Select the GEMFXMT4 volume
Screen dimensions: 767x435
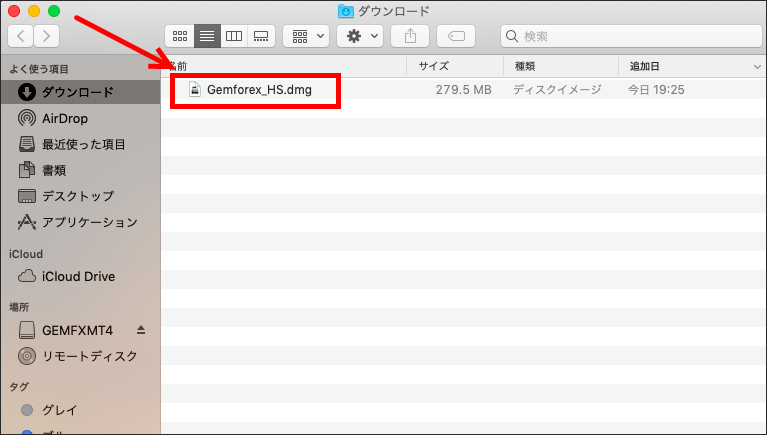click(77, 330)
